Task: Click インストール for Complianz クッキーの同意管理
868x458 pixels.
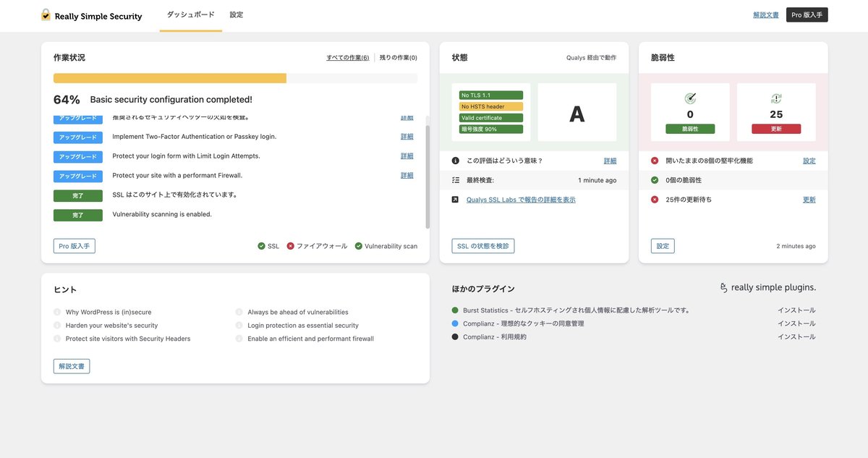Action: tap(796, 323)
